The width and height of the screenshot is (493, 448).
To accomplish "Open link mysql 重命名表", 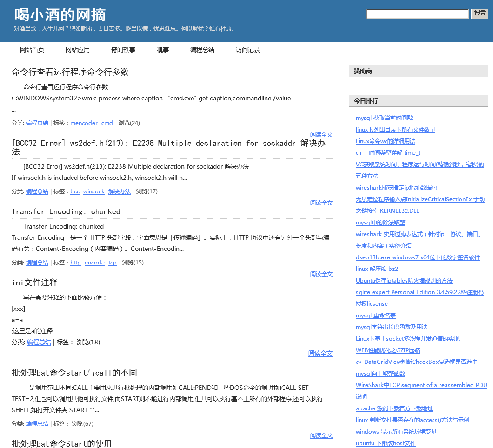I will tap(375, 316).
